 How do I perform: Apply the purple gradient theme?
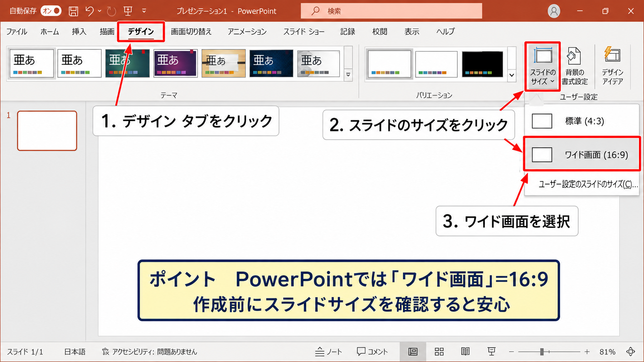click(175, 63)
